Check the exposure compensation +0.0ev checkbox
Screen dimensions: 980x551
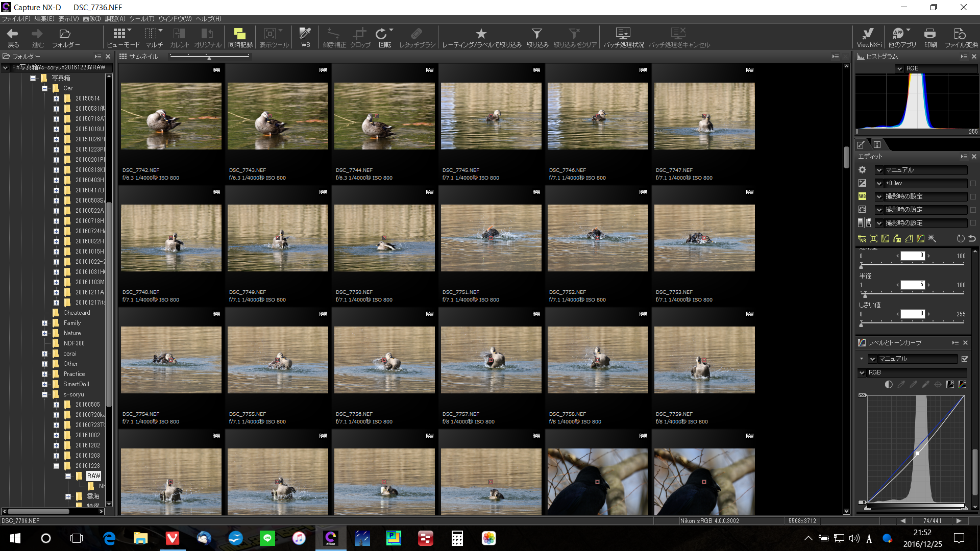point(973,183)
